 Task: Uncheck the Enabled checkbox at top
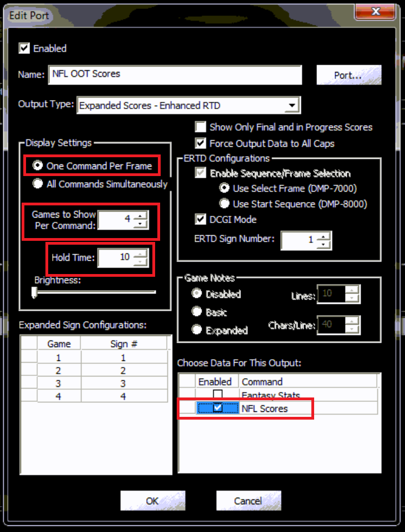click(24, 49)
